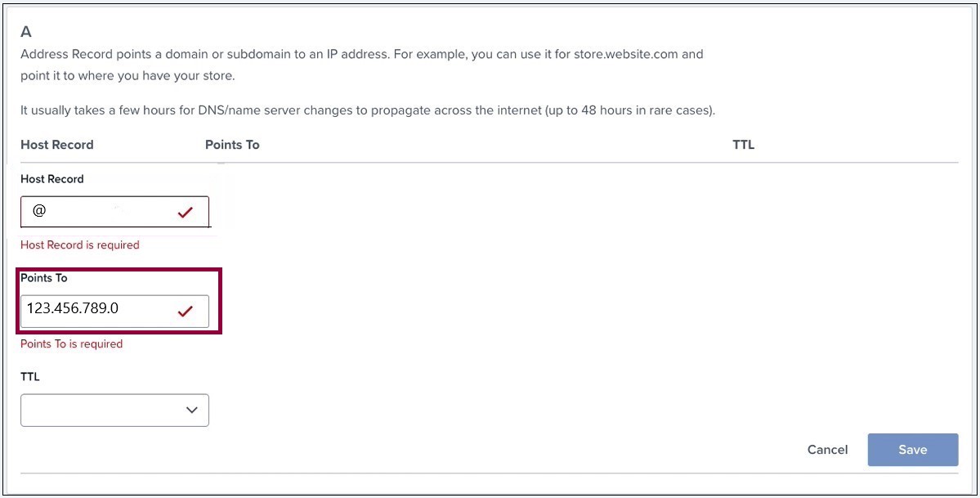Viewport: 980px width, 498px height.
Task: Open the empty TTL combo box
Action: 115,411
